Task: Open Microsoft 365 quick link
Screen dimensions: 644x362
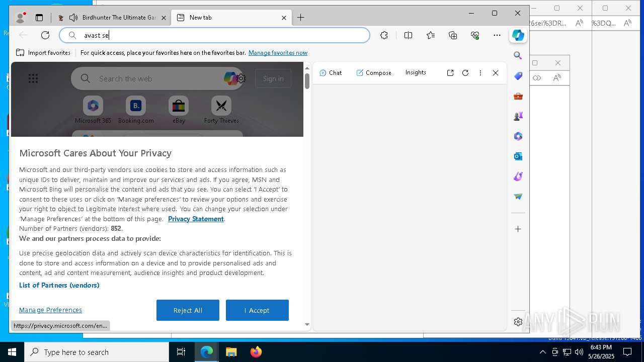Action: (x=93, y=110)
